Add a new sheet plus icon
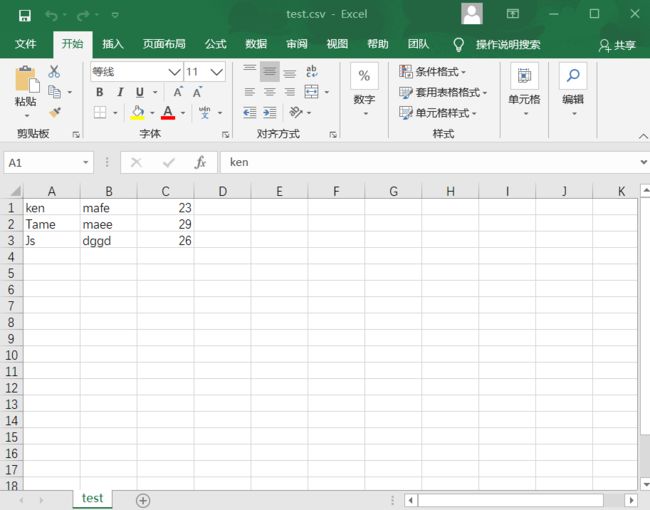 click(143, 500)
